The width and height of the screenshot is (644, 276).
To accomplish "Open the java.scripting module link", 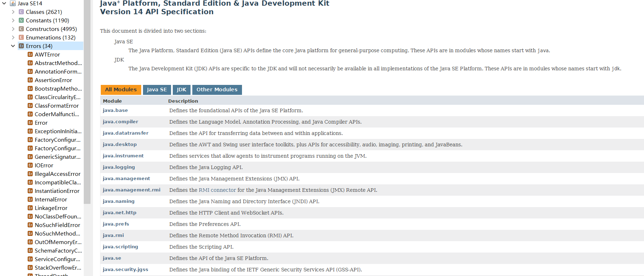I will point(120,247).
